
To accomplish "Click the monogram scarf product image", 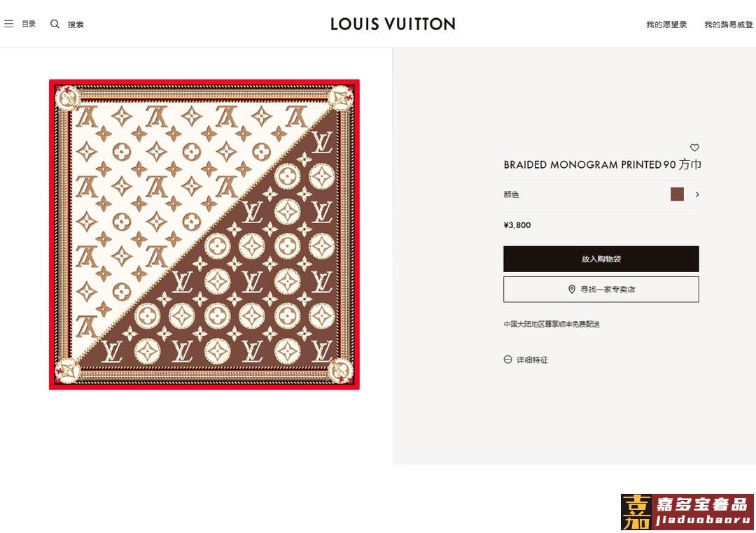I will 204,234.
